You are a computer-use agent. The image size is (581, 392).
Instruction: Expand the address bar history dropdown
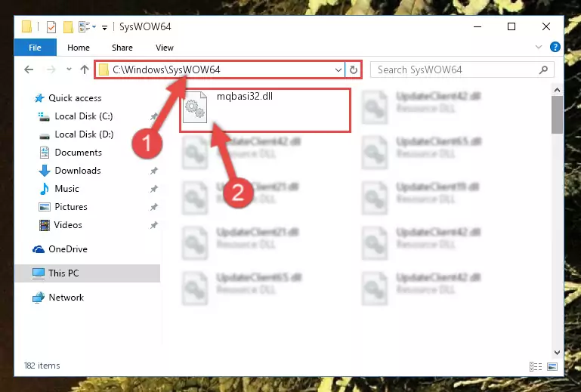tap(338, 69)
